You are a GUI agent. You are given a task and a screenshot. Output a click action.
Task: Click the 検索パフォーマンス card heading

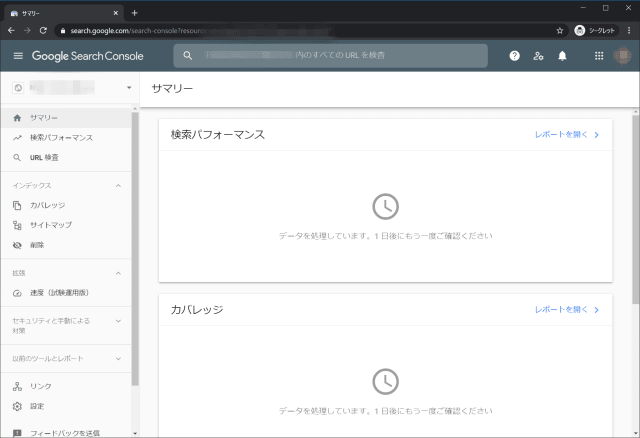click(218, 135)
